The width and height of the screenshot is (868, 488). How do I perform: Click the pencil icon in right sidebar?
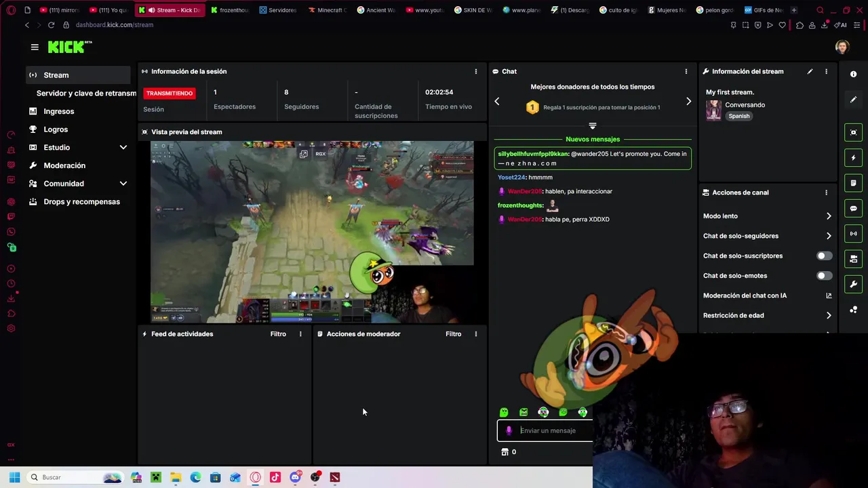tap(853, 100)
